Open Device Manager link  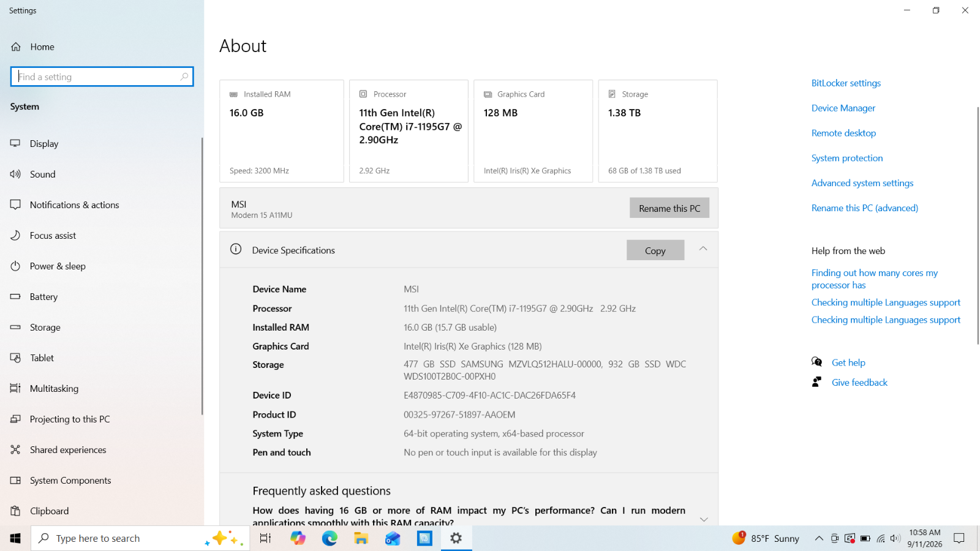point(843,108)
